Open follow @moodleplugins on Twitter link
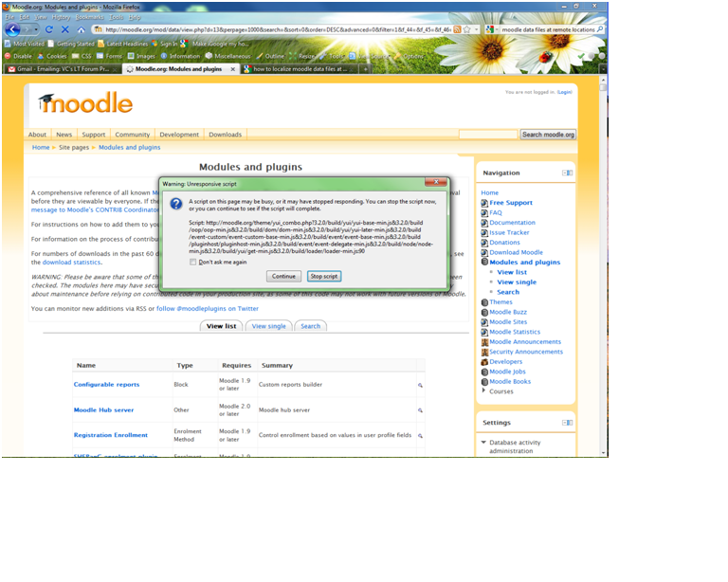728x582 pixels. point(208,309)
